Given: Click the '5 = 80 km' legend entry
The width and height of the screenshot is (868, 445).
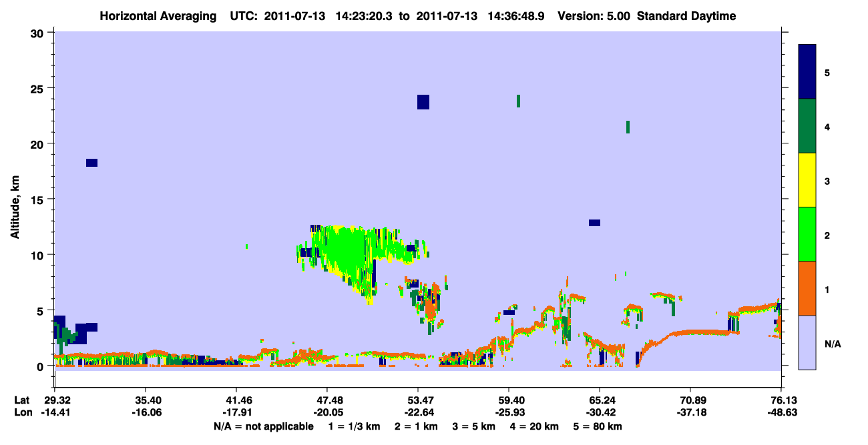Looking at the screenshot, I should click(598, 426).
